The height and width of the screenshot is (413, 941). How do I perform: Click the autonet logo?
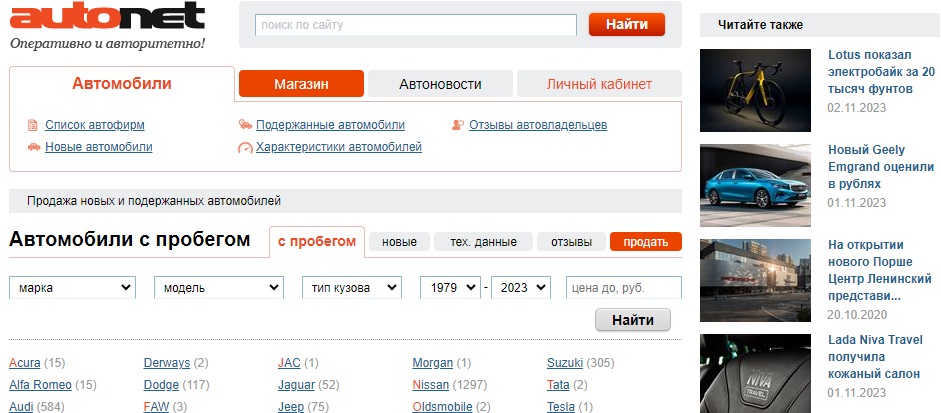[107, 17]
